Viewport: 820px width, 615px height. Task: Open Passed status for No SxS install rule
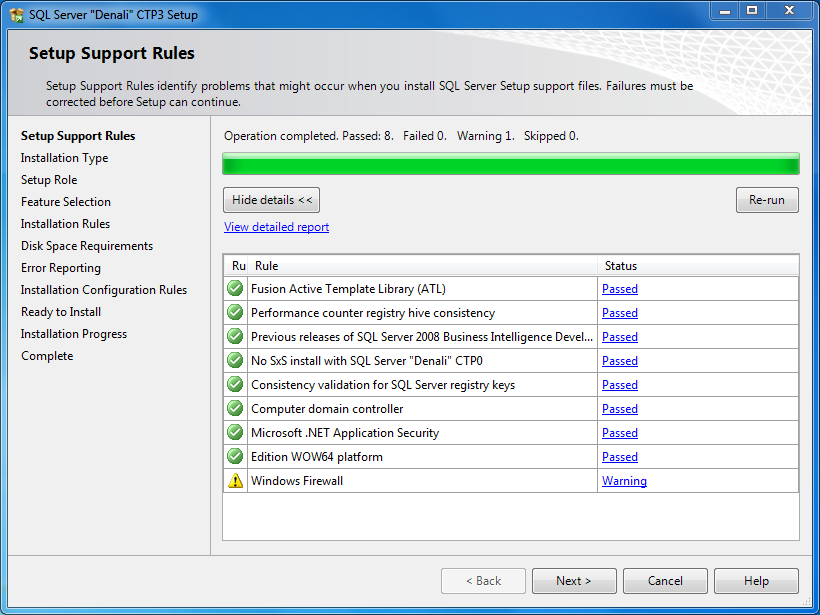tap(620, 361)
